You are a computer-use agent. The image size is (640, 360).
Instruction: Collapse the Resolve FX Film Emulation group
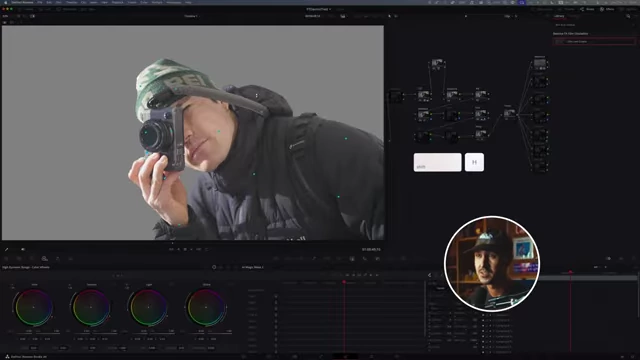click(571, 33)
